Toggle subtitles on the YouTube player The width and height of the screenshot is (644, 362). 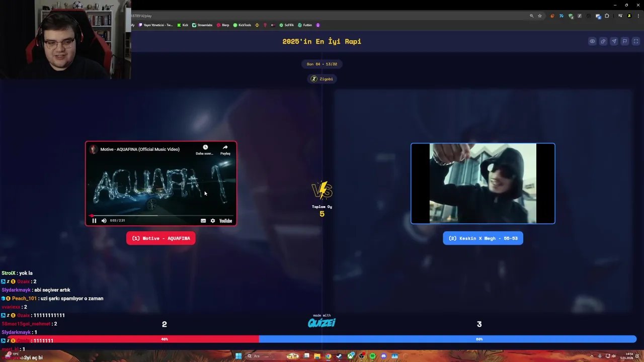click(x=203, y=221)
